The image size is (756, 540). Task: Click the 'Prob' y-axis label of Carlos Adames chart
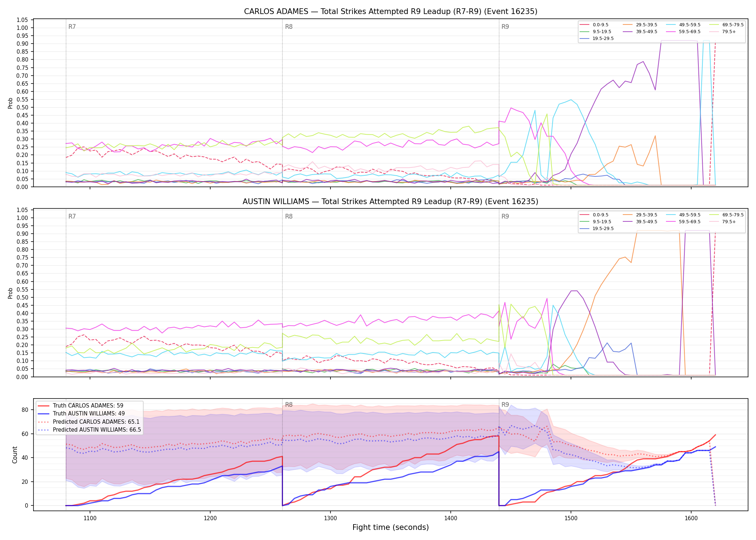click(10, 103)
